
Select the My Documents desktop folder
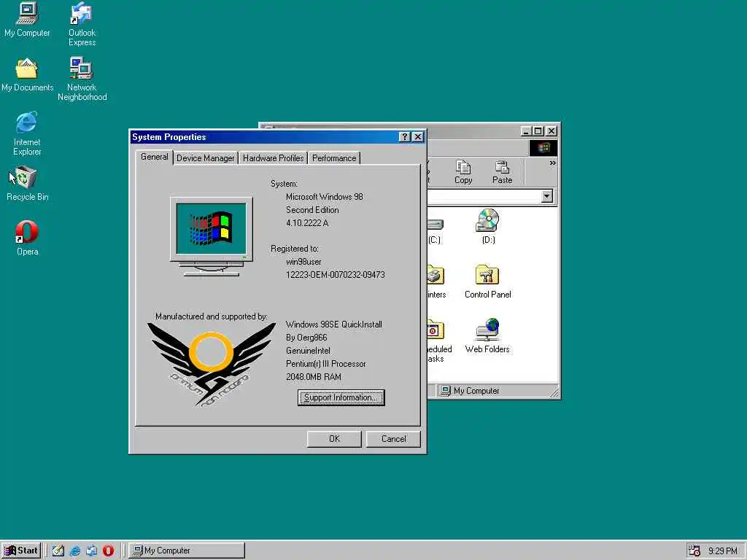[27, 75]
